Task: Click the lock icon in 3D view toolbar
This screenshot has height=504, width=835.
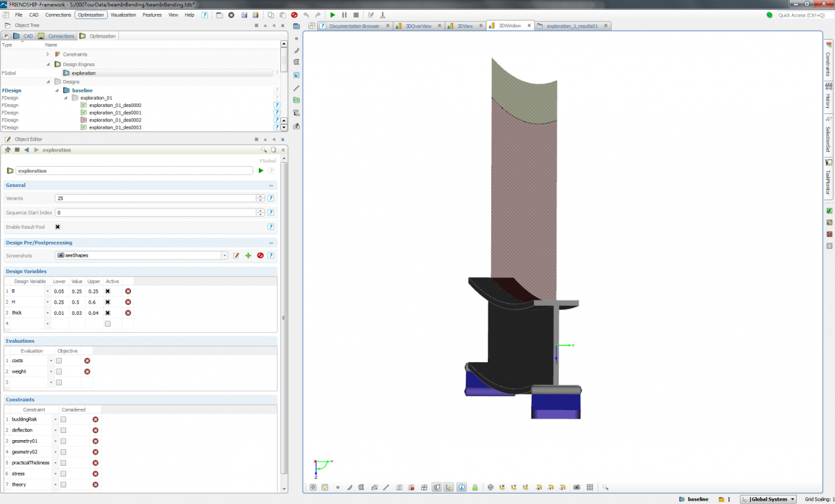Action: 475,487
